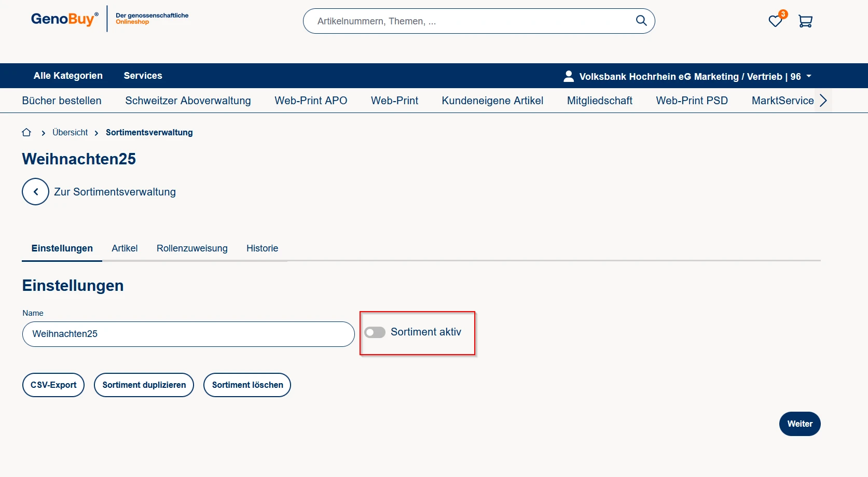Toggle the Sortiment aktiv switch
868x477 pixels.
[x=375, y=332]
